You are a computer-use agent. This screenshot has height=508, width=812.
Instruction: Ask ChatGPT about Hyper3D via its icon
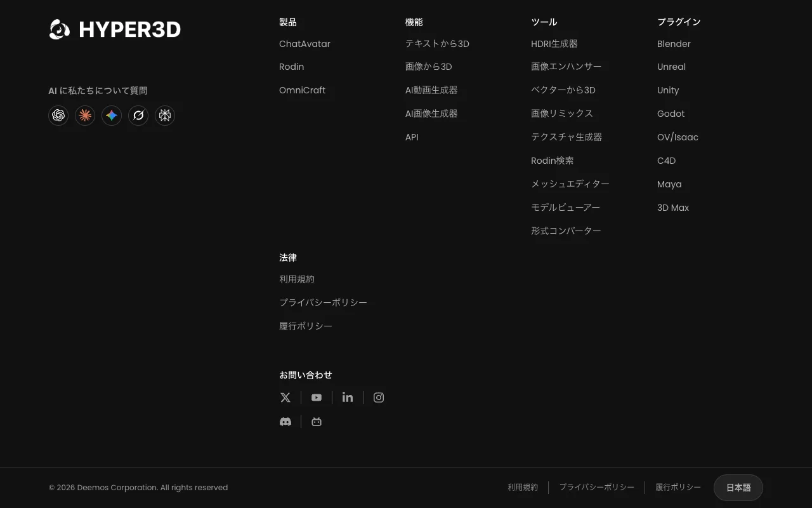[x=58, y=116]
